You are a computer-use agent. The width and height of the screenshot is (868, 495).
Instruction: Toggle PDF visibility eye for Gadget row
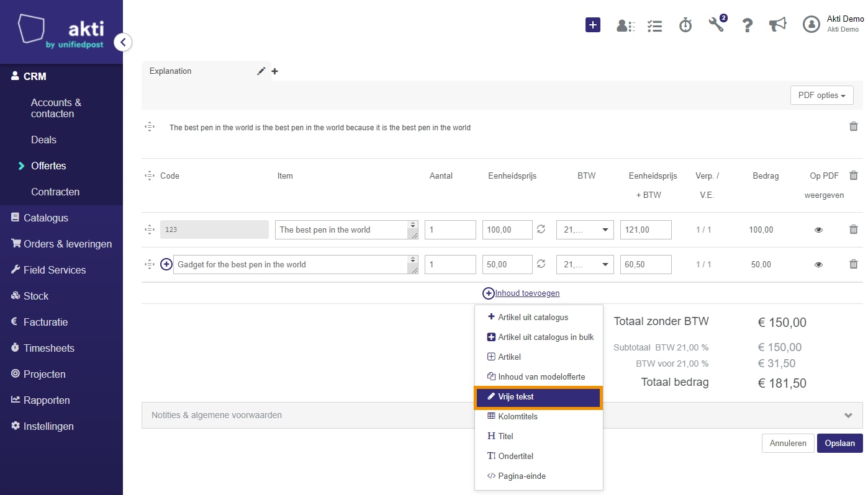[818, 265]
